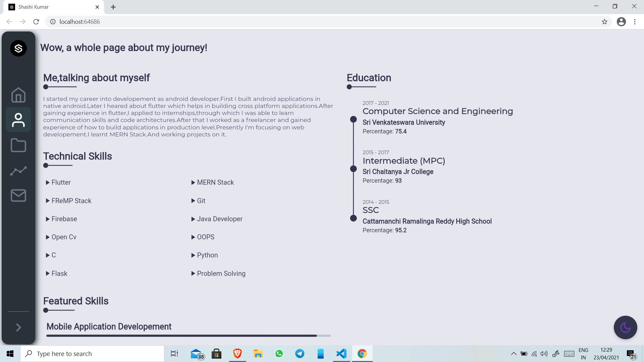Viewport: 644px width, 362px height.
Task: Expand the sidebar with the chevron arrow
Action: click(18, 327)
